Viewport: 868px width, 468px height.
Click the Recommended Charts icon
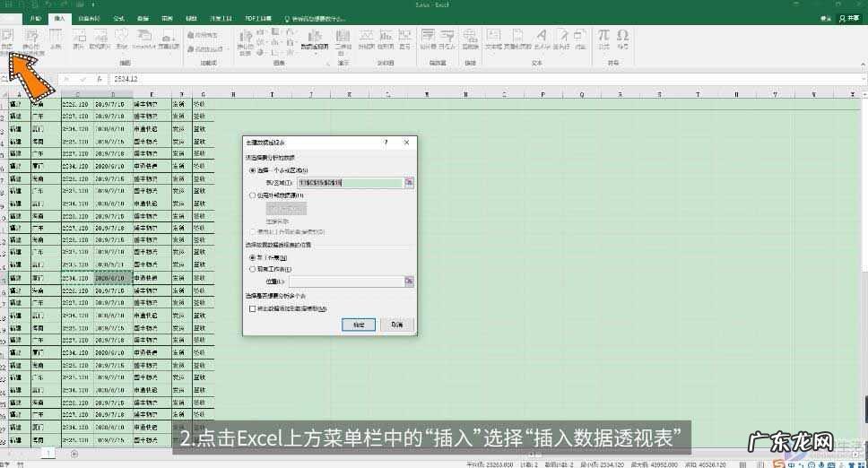click(x=245, y=43)
